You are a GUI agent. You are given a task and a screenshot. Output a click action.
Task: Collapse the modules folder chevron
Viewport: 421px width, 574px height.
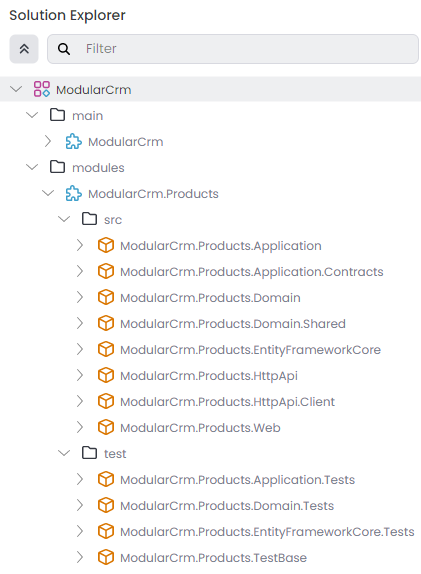pyautogui.click(x=32, y=167)
